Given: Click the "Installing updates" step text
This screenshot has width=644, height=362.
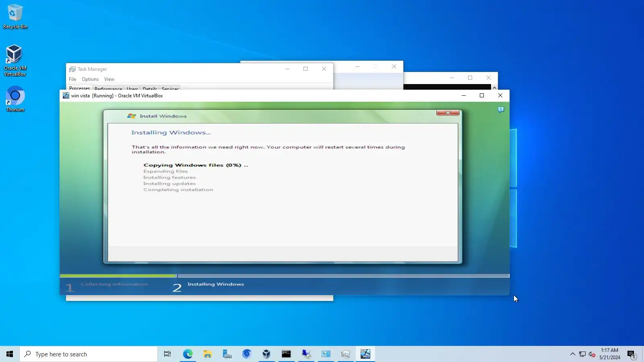Looking at the screenshot, I should click(169, 183).
